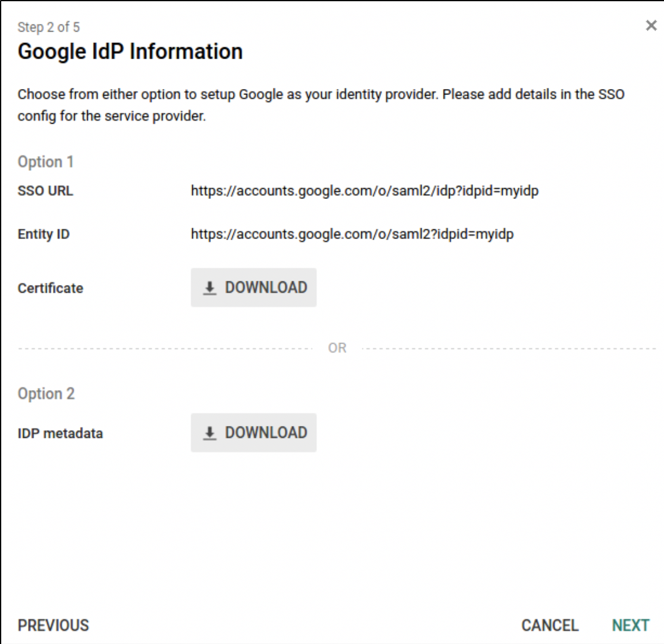Download the Certificate under Option 1
664x644 pixels.
click(x=253, y=287)
